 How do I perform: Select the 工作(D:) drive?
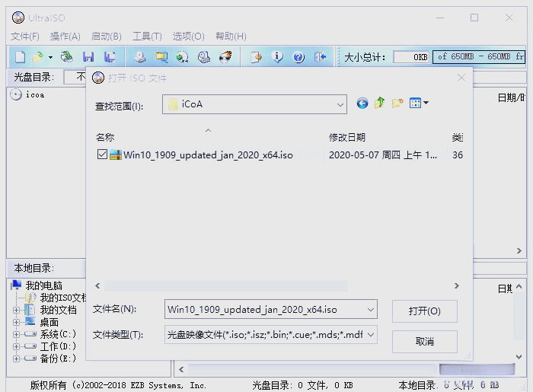[58, 346]
